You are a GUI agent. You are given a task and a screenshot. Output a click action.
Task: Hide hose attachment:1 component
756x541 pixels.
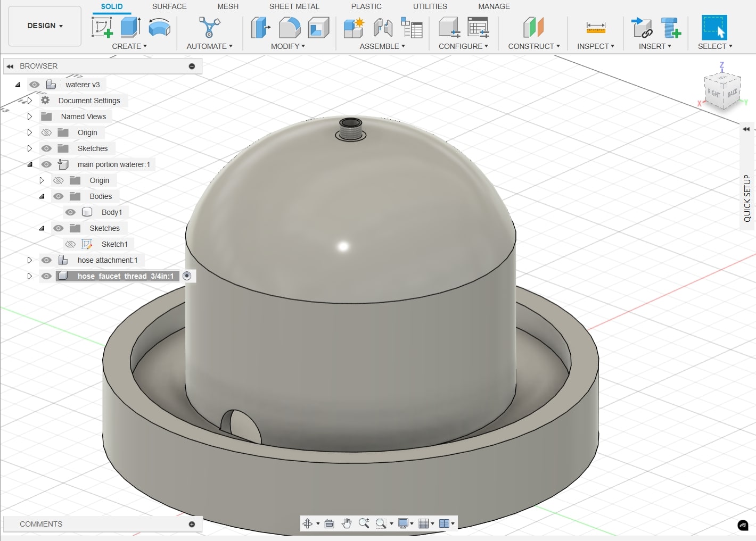46,260
